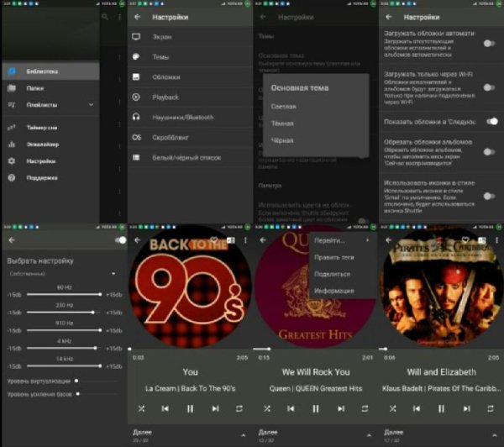Image resolution: width=504 pixels, height=447 pixels.
Task: Skip to previous track on You player
Action: tap(165, 408)
